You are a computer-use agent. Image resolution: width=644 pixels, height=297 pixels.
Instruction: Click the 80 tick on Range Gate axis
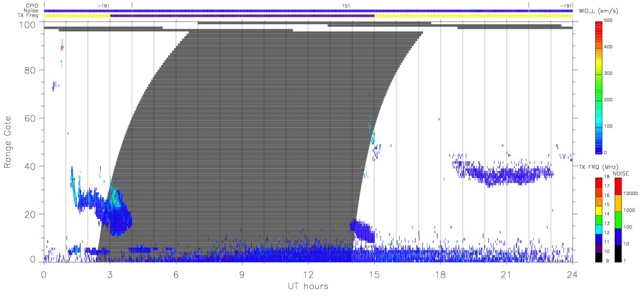click(31, 70)
